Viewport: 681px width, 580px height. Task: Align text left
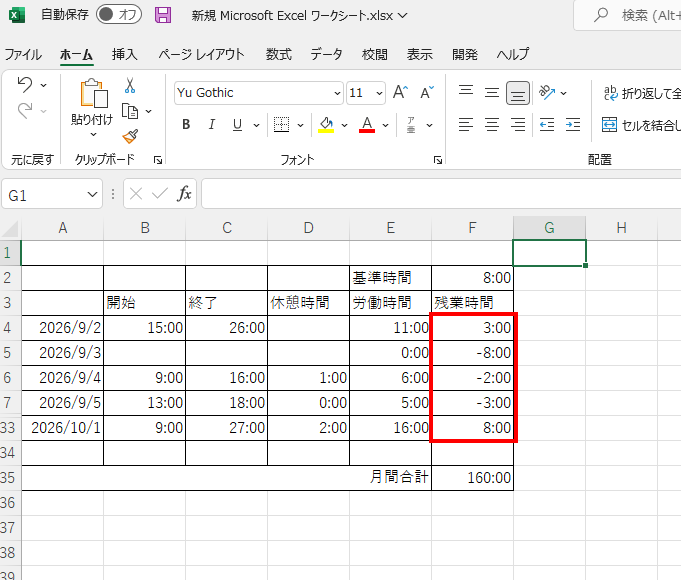point(466,125)
